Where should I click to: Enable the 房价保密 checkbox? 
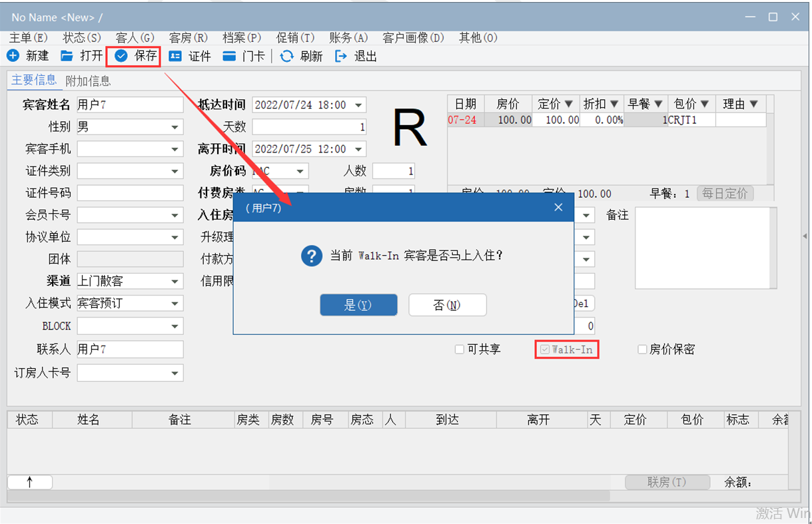point(642,350)
